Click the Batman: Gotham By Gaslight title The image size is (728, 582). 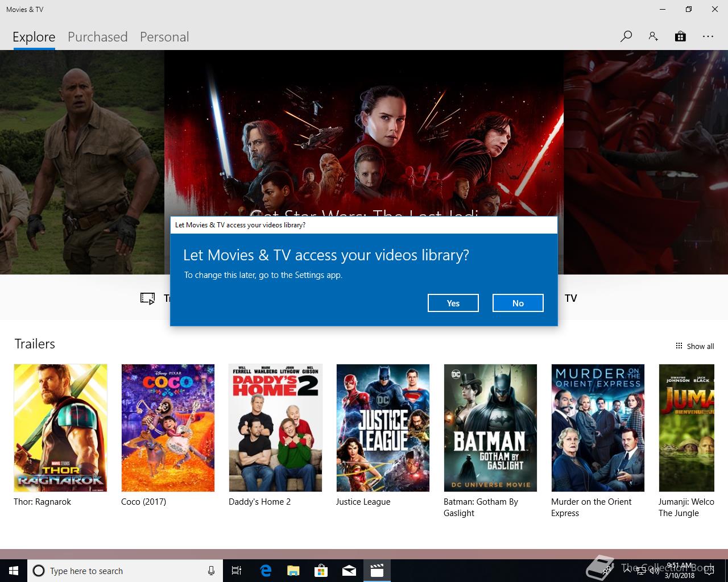pos(481,508)
